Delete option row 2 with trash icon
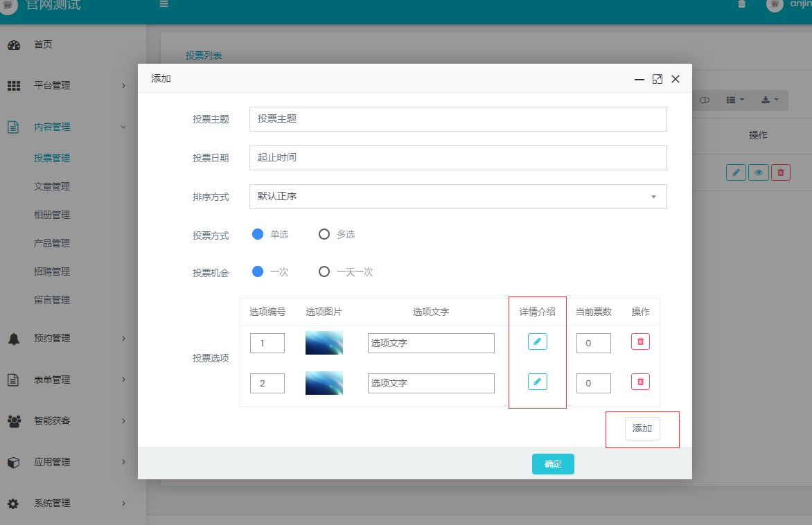Image resolution: width=812 pixels, height=525 pixels. point(640,382)
